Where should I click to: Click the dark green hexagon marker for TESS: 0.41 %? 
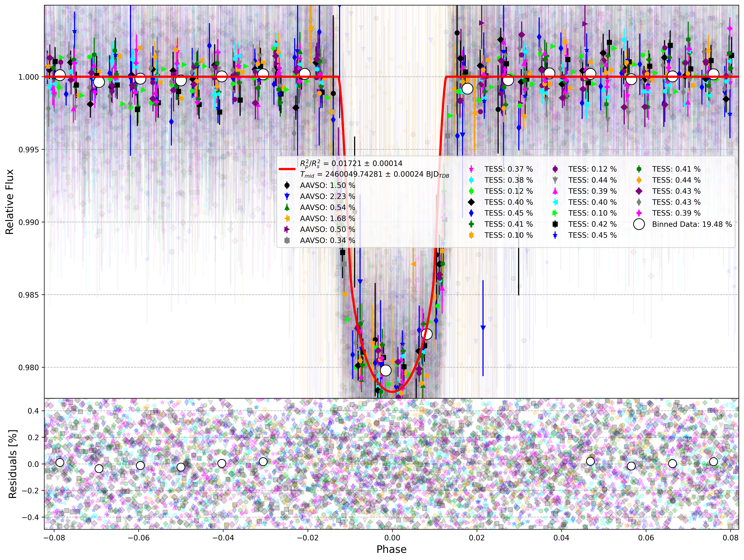pos(639,169)
